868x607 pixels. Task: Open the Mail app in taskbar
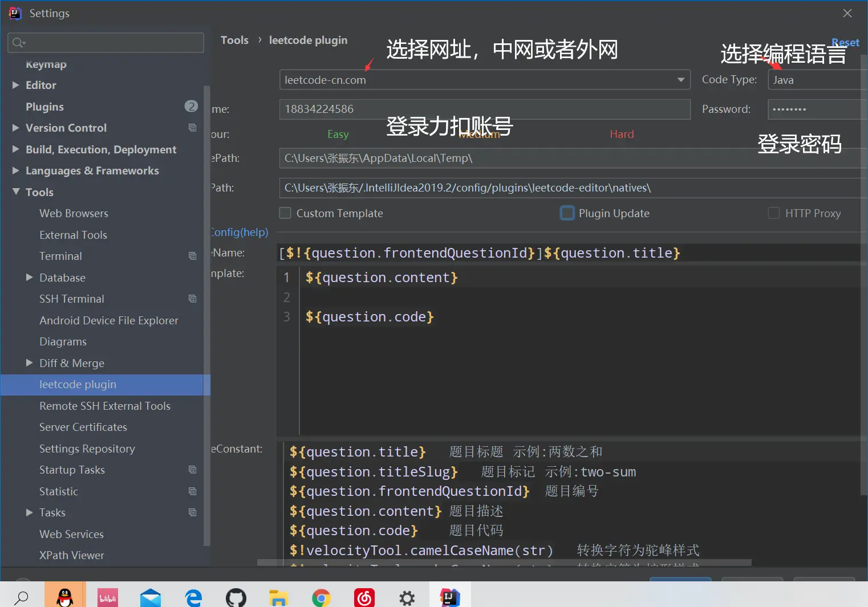151,597
